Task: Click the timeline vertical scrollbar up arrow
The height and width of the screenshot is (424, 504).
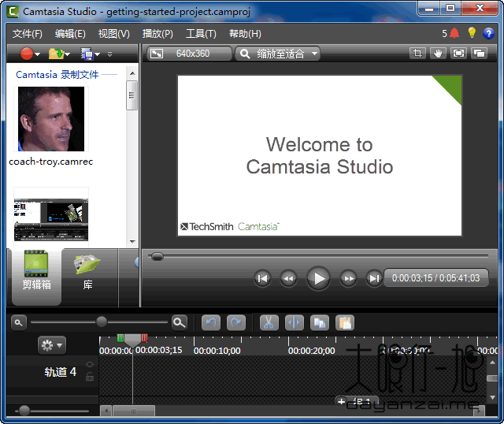Action: click(x=492, y=363)
